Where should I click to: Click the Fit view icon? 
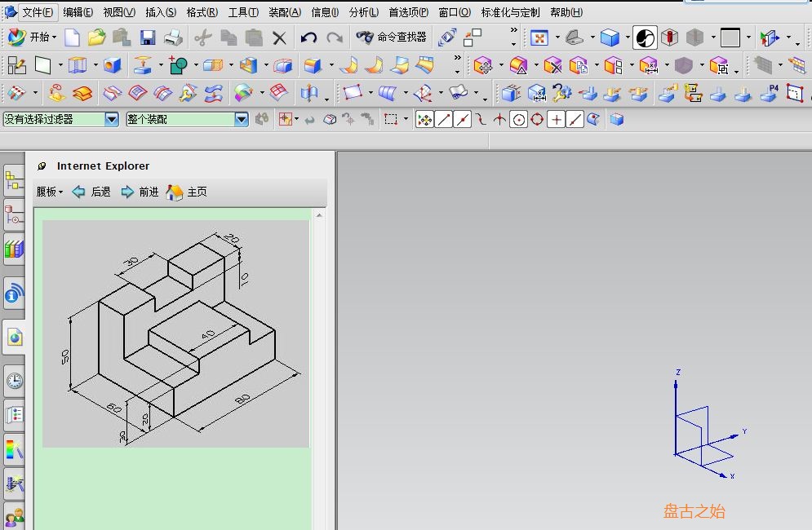point(539,38)
